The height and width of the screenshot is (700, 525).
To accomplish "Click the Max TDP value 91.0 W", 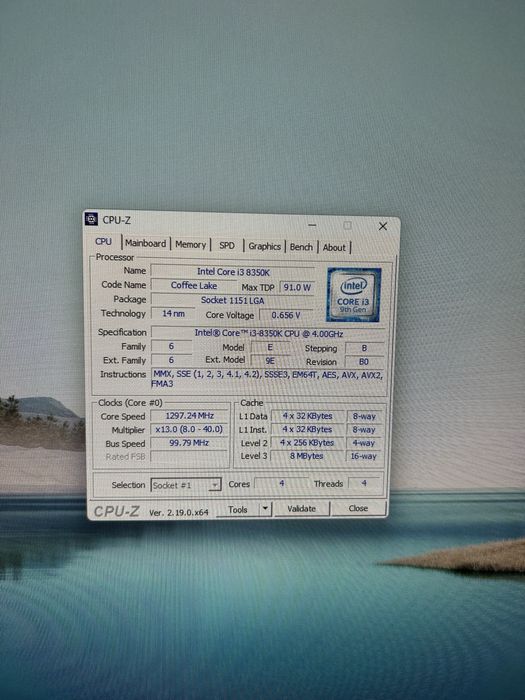I will pos(297,288).
